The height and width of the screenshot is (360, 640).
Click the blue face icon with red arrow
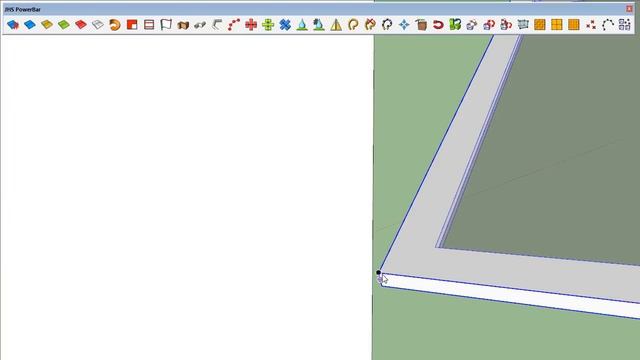13,25
